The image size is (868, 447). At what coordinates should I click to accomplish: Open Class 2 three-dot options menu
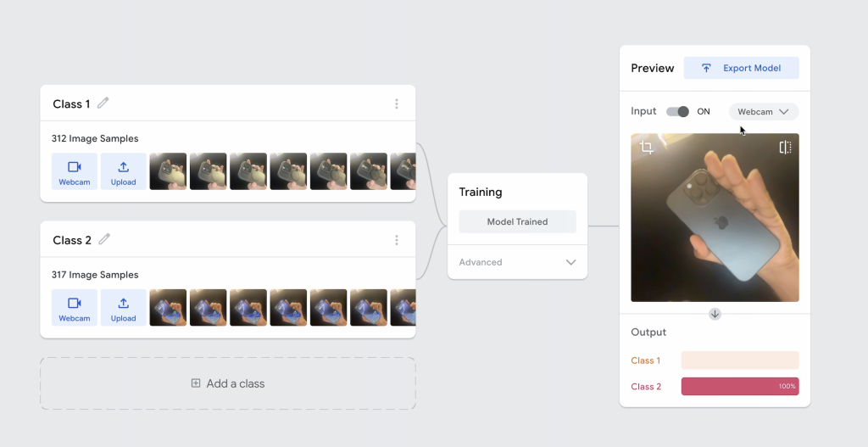tap(397, 240)
